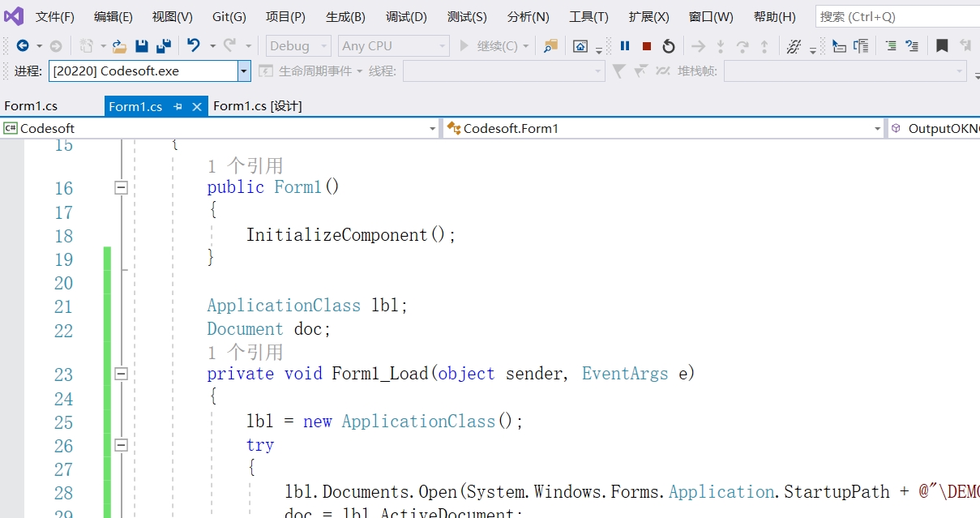The image size is (980, 518).
Task: Open the Git(G) menu
Action: click(229, 17)
